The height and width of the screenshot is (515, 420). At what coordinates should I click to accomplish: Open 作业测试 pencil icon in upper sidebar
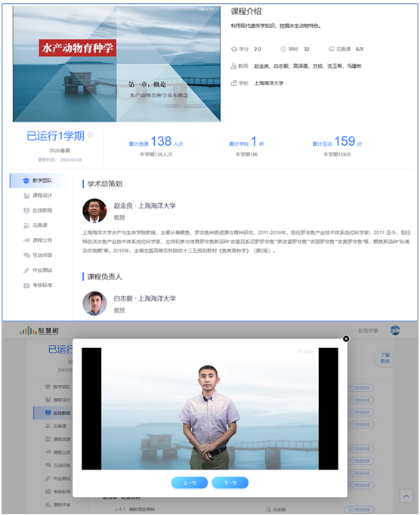[x=26, y=270]
